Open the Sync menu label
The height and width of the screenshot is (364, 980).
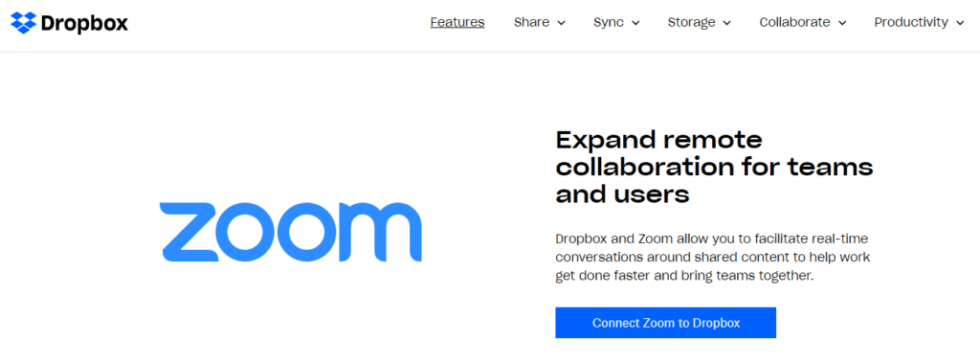coord(609,23)
